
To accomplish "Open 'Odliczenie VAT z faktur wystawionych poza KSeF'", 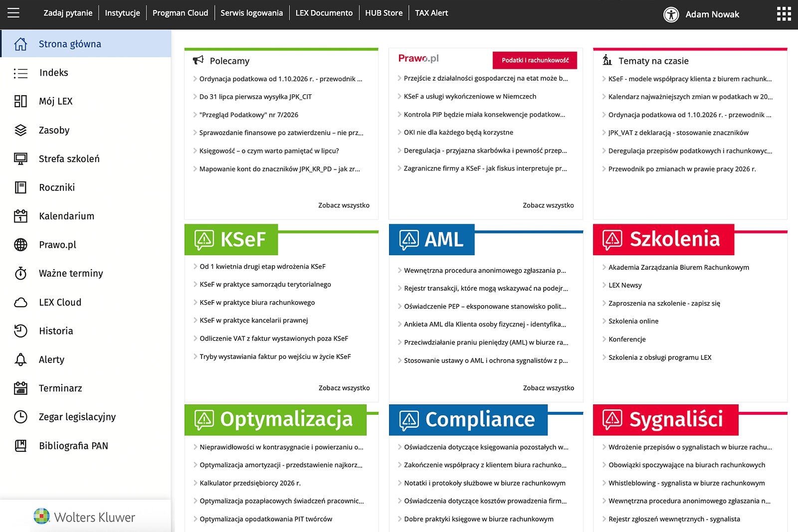I will point(274,338).
